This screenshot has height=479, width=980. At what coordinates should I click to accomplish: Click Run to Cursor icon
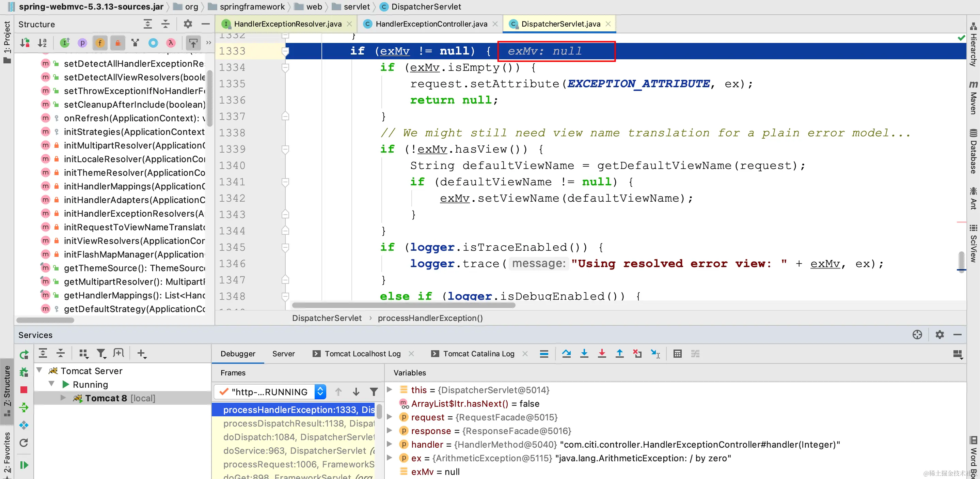tap(655, 353)
